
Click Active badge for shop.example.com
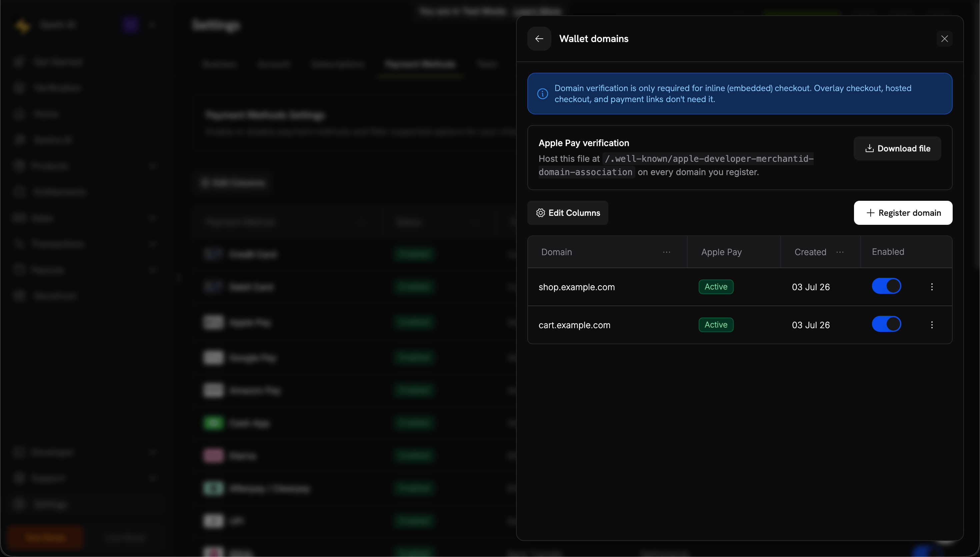[716, 287]
